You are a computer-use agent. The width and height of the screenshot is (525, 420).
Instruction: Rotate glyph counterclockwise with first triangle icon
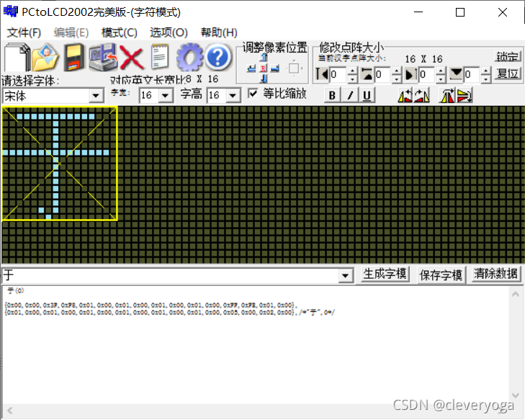[405, 95]
